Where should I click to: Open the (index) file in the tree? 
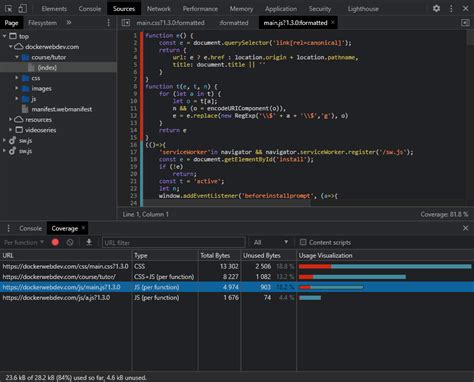(47, 68)
